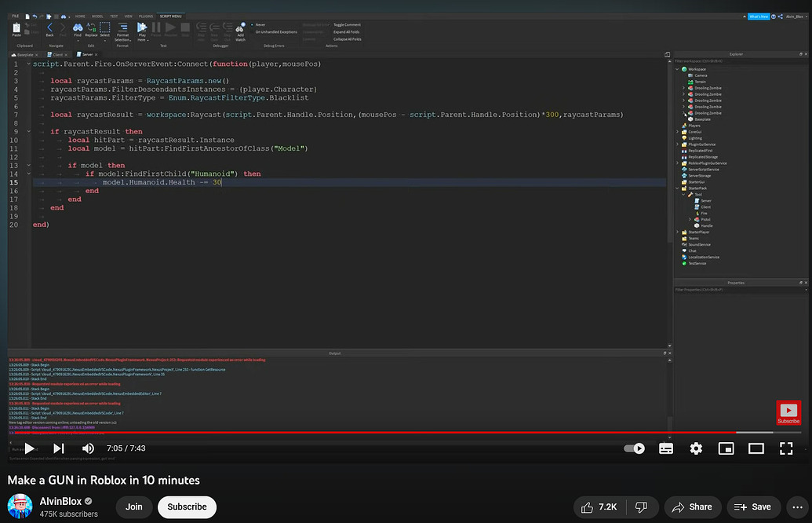Switch to miniplayer mode
This screenshot has width=812, height=523.
(x=726, y=448)
